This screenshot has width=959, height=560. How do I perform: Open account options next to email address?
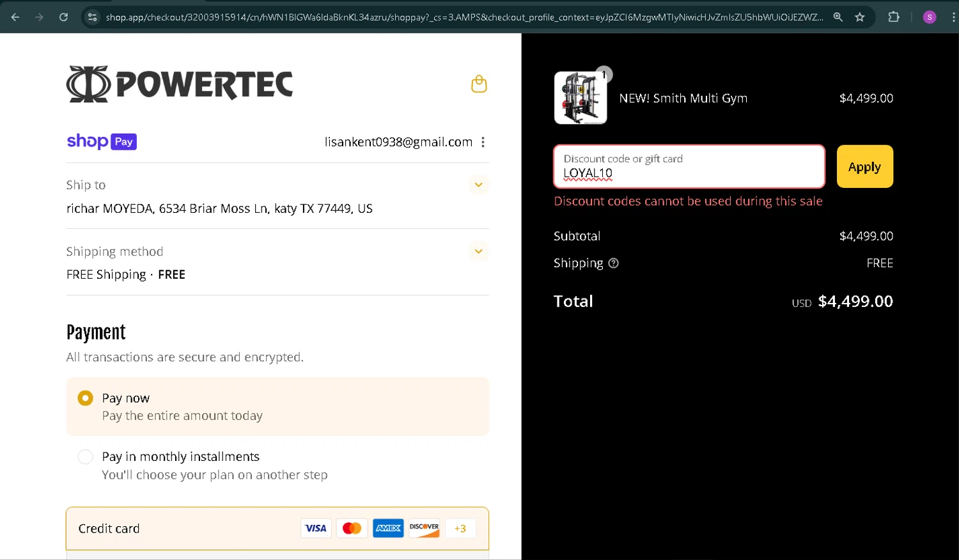pos(483,142)
